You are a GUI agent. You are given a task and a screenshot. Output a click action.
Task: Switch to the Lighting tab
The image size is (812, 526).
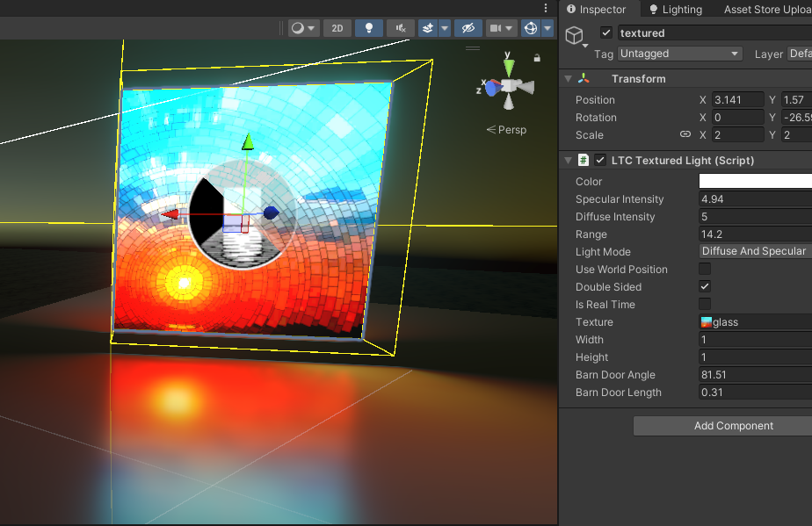(675, 10)
